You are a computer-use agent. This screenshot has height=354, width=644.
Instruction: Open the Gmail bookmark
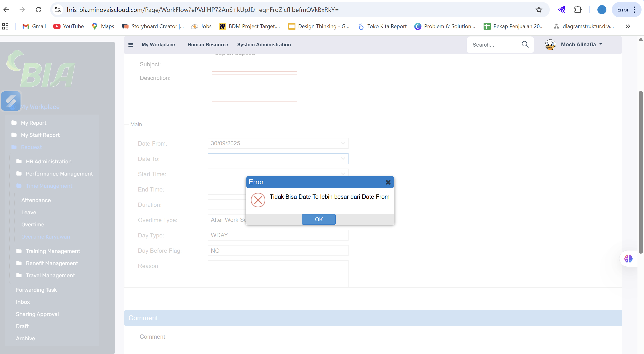tap(34, 26)
